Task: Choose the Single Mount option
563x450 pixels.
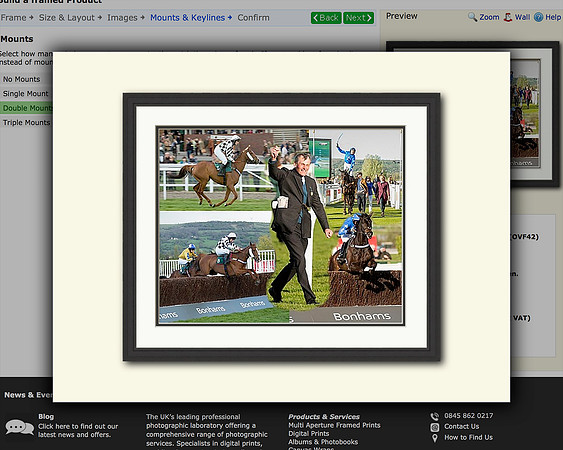Action: 26,93
